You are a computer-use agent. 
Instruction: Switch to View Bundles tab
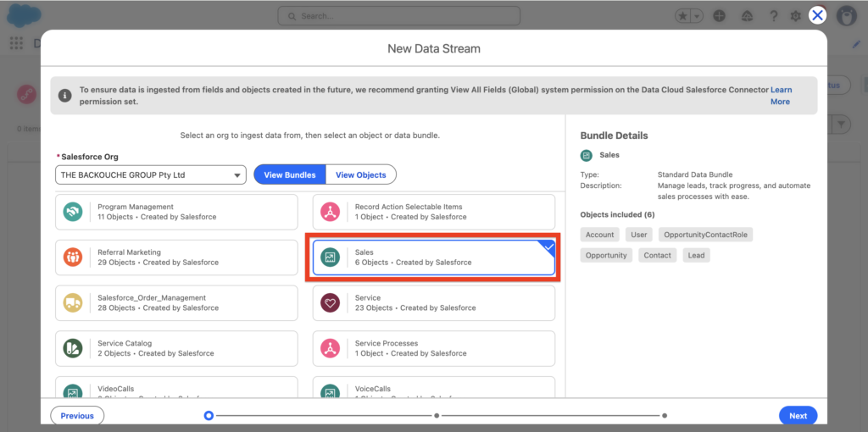click(x=290, y=175)
